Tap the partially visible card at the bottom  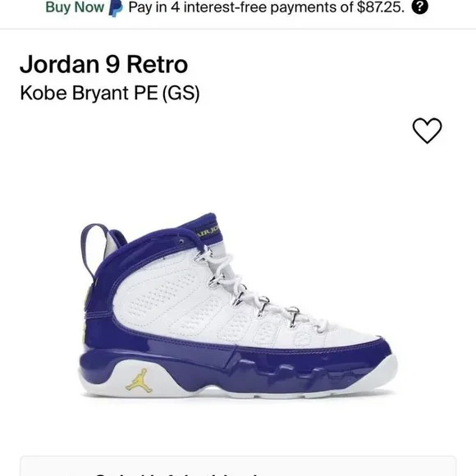[238, 466]
